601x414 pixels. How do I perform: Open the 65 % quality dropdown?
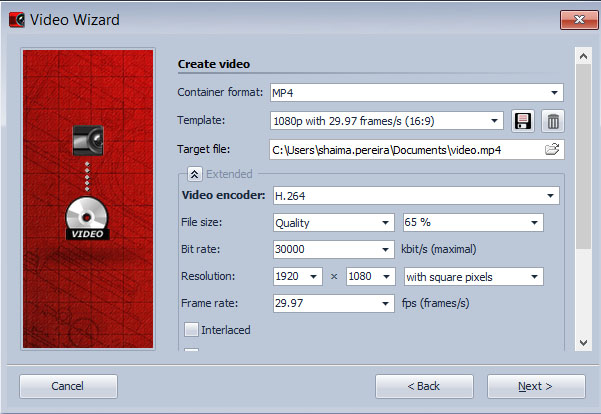click(473, 222)
